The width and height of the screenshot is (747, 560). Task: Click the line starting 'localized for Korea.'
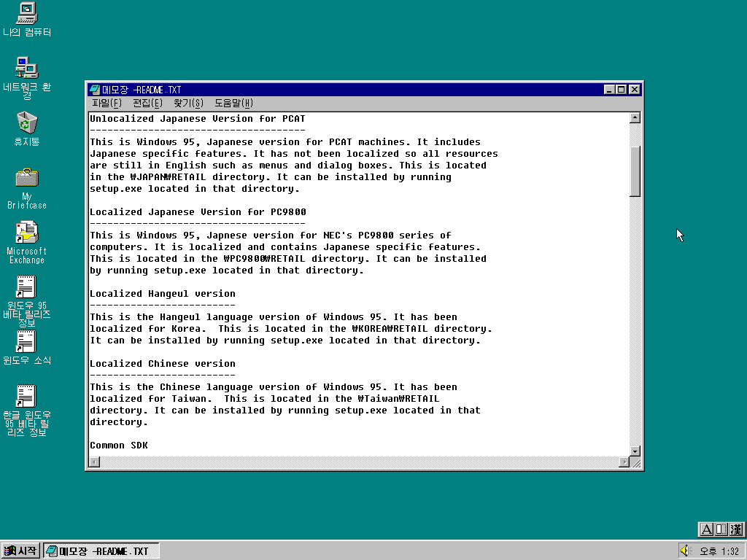pos(290,329)
